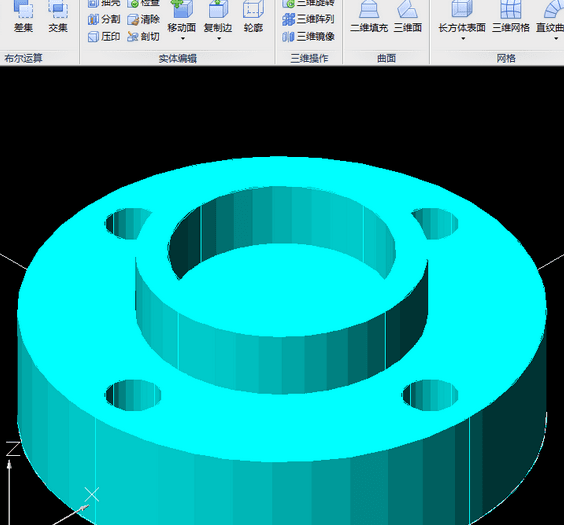Expand the 复制边 dropdown arrow
This screenshot has width=564, height=525.
click(219, 38)
